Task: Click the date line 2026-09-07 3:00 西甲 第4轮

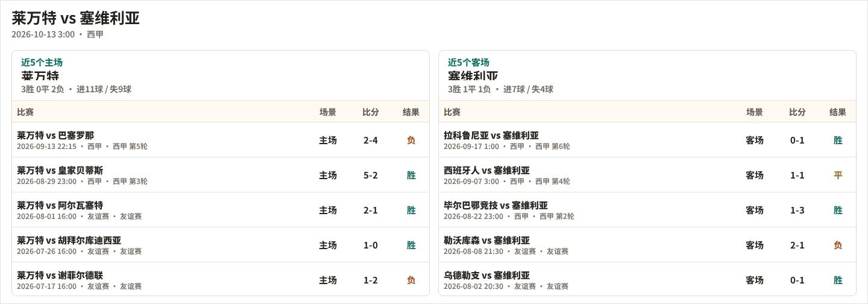Action: pyautogui.click(x=507, y=182)
